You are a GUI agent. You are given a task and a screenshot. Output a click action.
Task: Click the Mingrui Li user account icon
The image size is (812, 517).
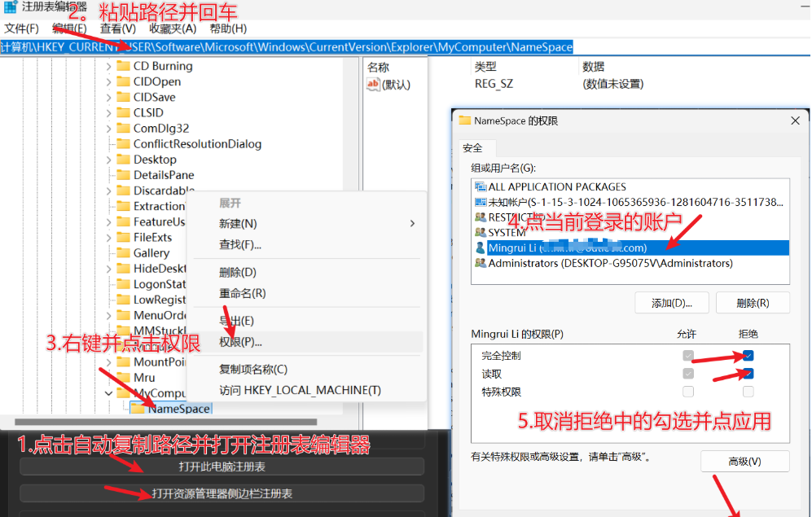tap(482, 248)
